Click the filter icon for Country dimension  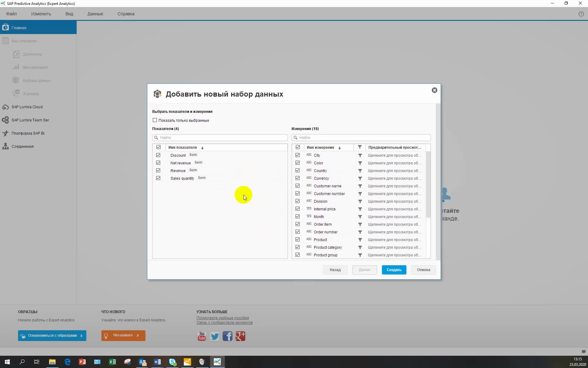[x=360, y=171]
